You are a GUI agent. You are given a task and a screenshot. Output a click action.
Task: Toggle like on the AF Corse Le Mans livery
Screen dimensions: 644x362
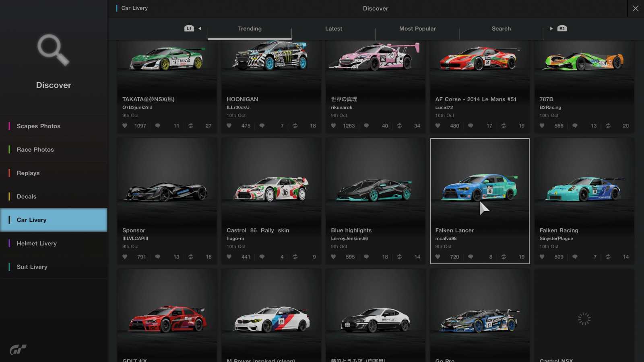coord(438,125)
